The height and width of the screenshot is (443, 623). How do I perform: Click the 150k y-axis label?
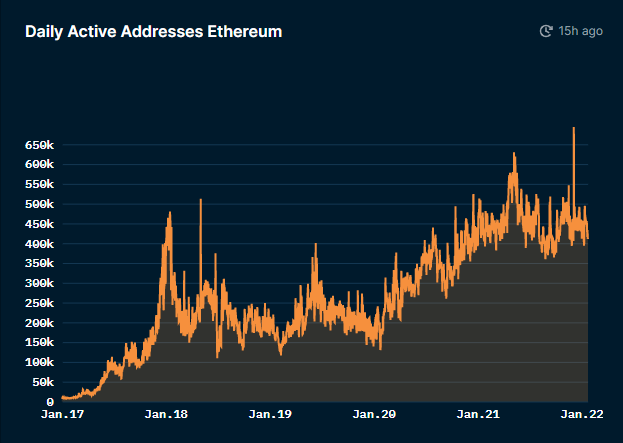click(39, 342)
